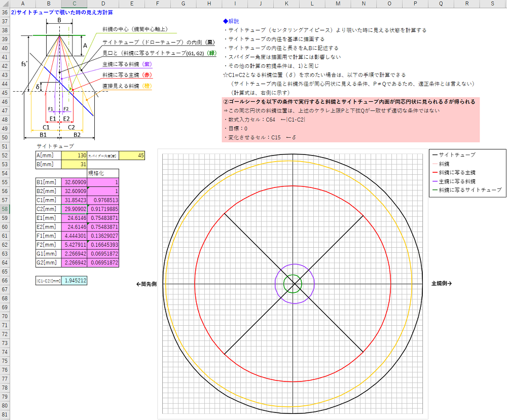Click the サイトチューブ legend entry
Screen dimensions: 507x420
point(454,155)
